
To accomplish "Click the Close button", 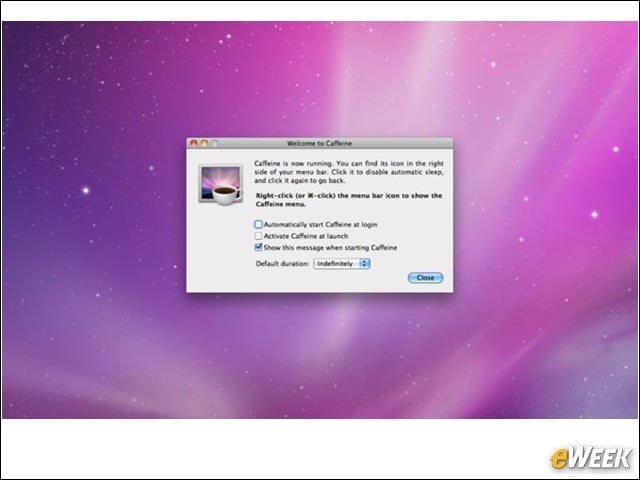I will pos(425,278).
